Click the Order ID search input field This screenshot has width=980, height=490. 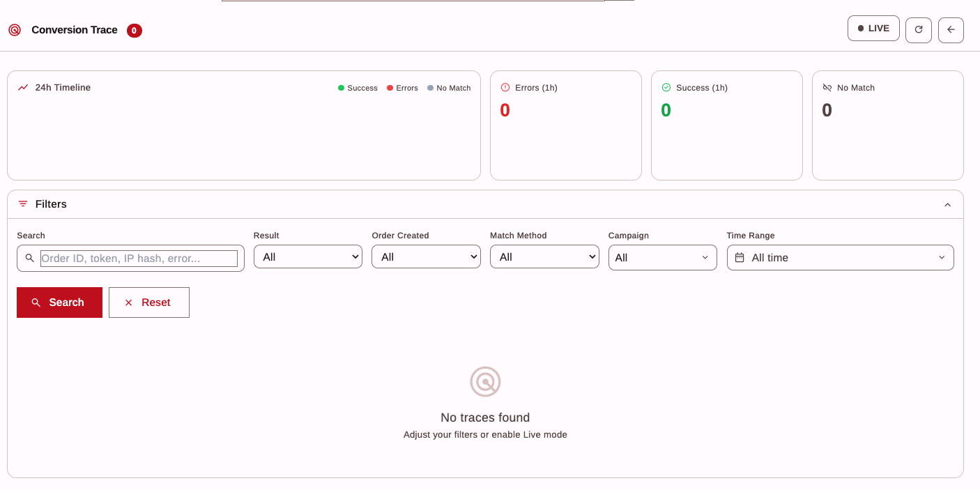click(x=139, y=259)
